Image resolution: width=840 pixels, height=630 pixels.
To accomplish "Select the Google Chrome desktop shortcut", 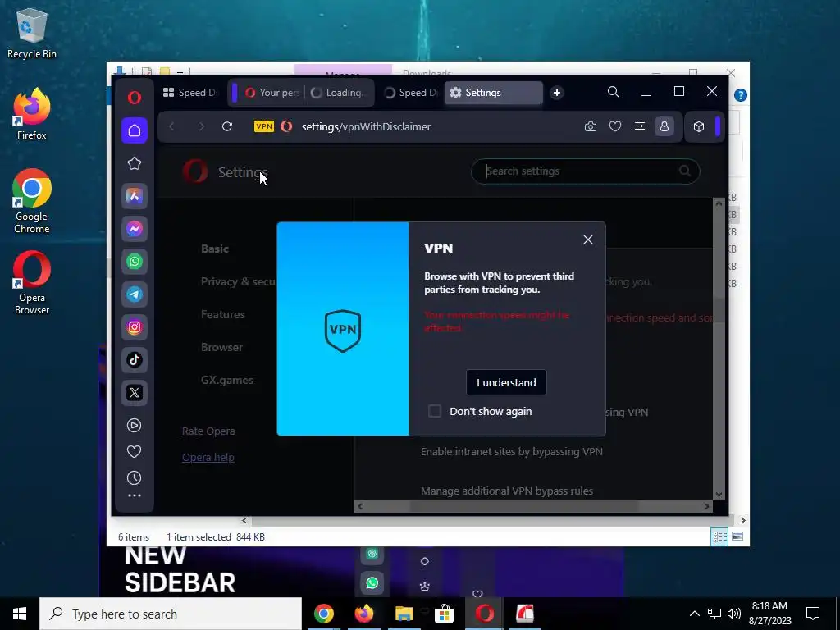I will click(32, 202).
